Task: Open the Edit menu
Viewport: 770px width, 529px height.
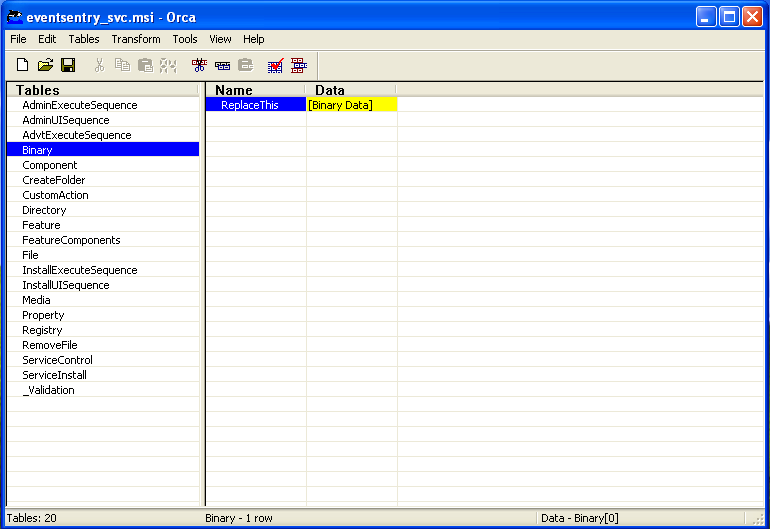Action: 47,39
